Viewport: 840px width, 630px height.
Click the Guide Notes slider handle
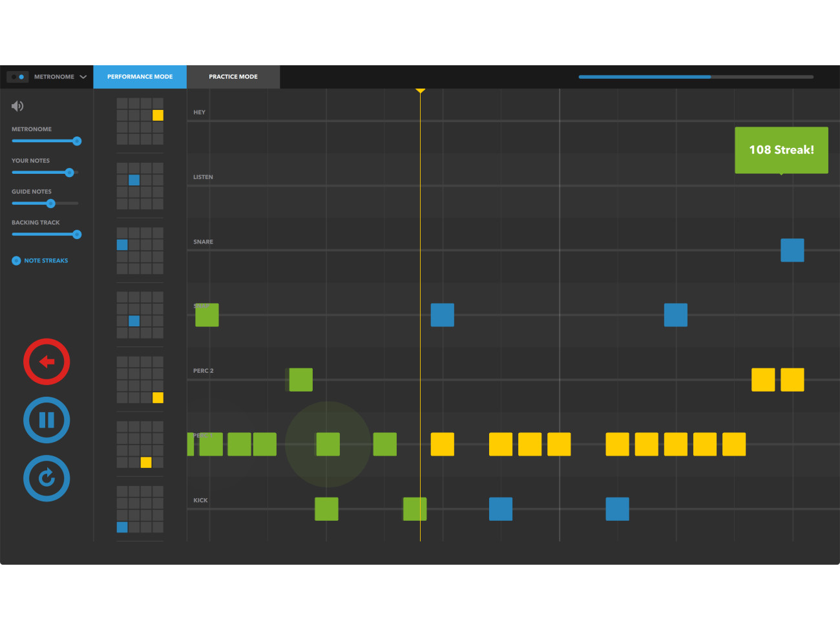pyautogui.click(x=50, y=204)
